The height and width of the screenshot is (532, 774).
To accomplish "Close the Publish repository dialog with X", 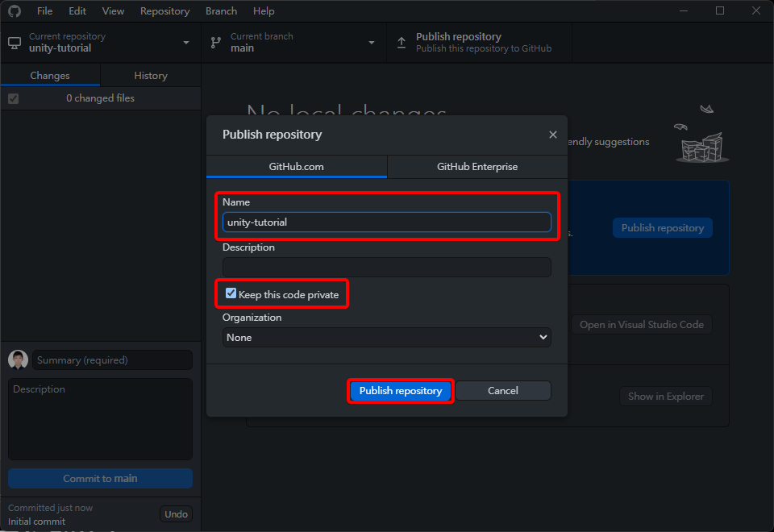I will pyautogui.click(x=553, y=135).
